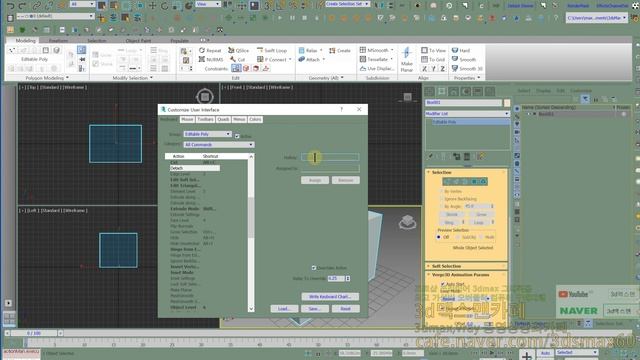Click the Assign button

(x=315, y=180)
